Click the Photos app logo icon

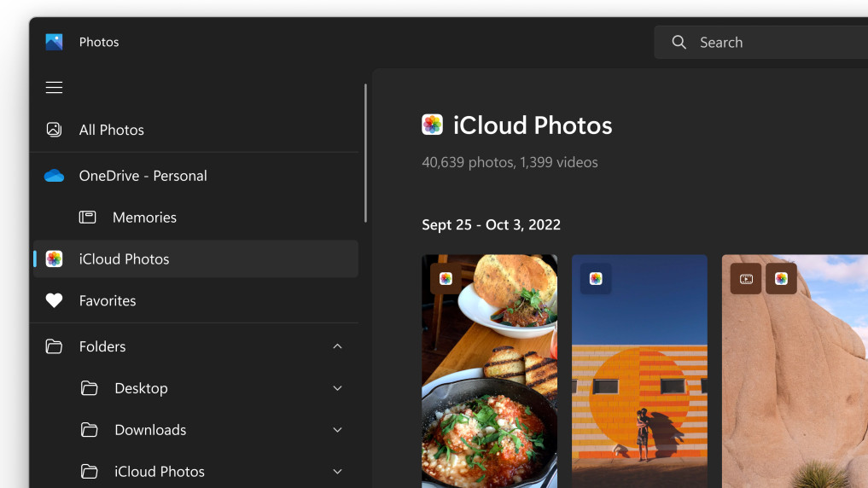[54, 42]
